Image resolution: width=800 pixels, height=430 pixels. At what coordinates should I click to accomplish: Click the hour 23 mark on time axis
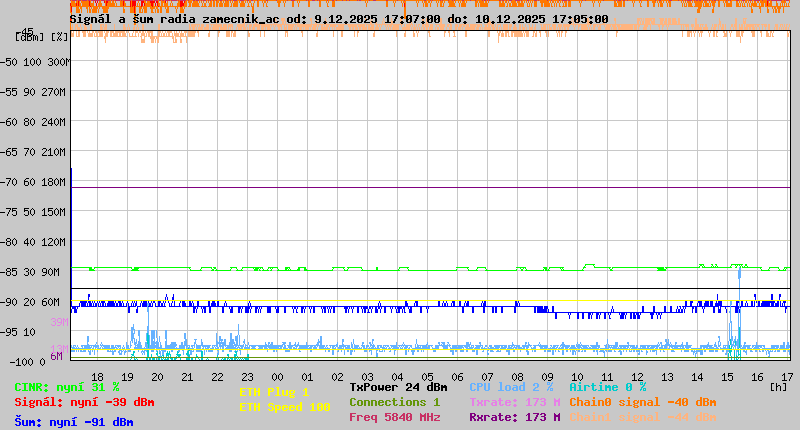(x=247, y=377)
